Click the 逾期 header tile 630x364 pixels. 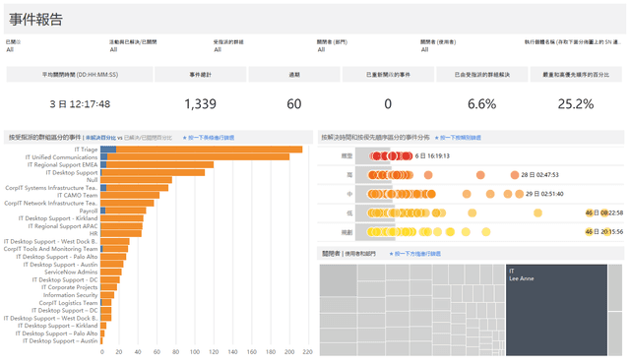pos(294,75)
